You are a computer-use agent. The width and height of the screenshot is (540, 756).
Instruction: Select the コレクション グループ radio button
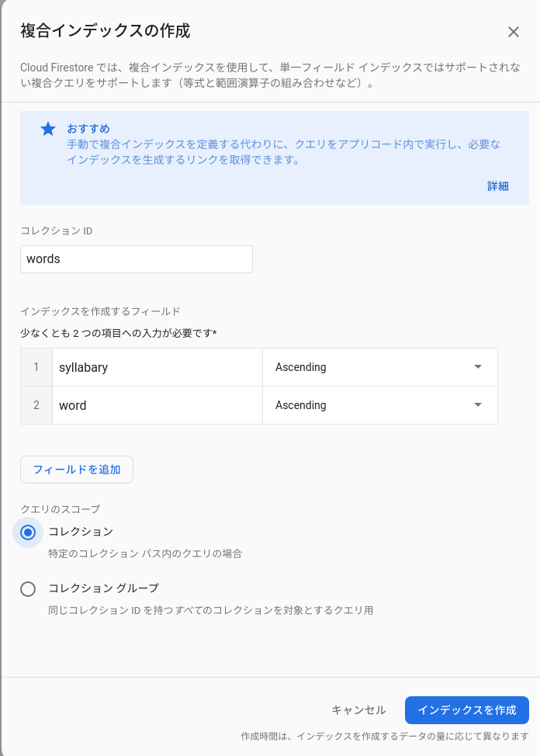tap(28, 589)
